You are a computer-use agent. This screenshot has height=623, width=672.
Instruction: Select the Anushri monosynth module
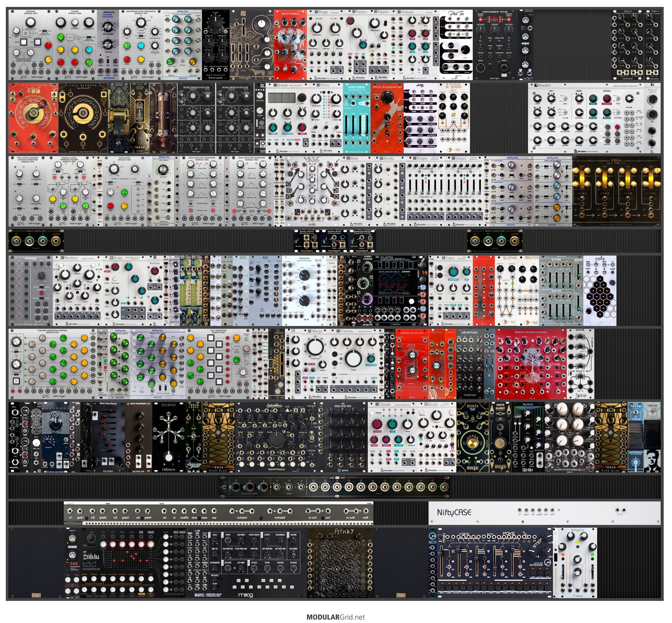(x=587, y=118)
